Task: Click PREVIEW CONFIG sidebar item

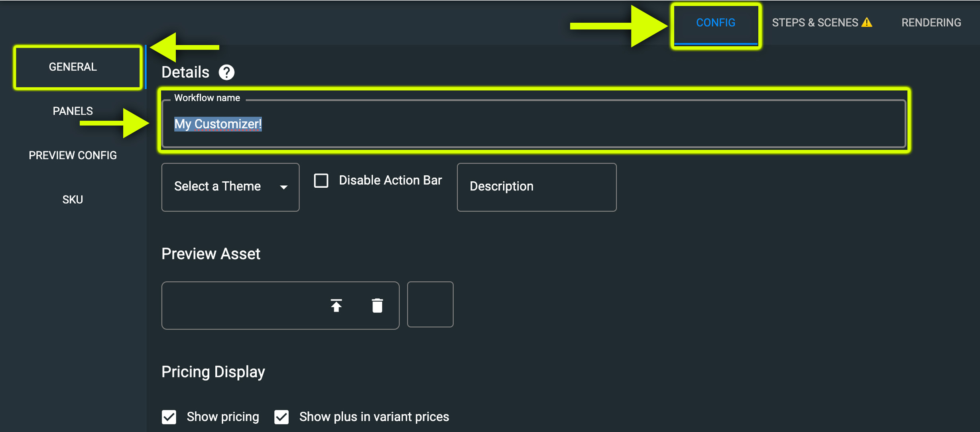Action: [73, 155]
